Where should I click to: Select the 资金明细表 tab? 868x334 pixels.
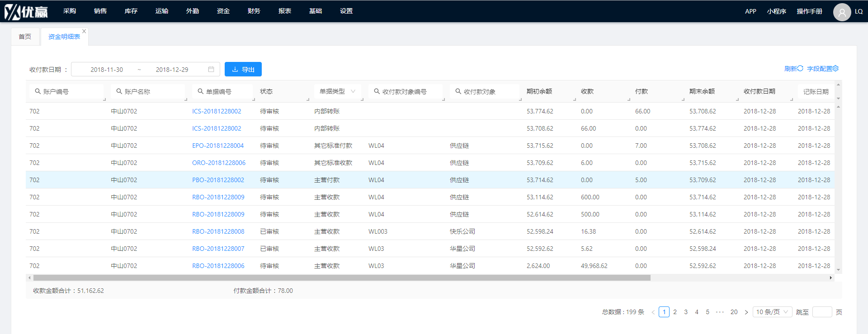pos(64,37)
